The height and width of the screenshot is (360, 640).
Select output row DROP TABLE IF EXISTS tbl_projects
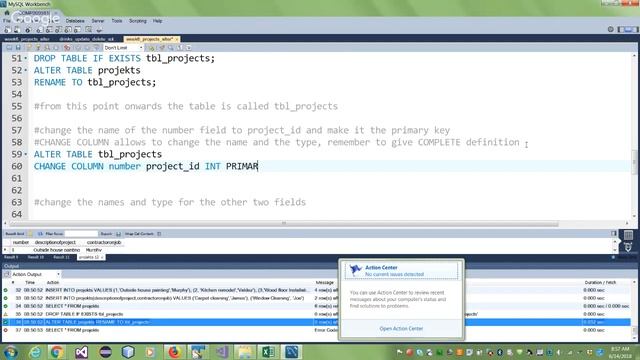point(316,314)
